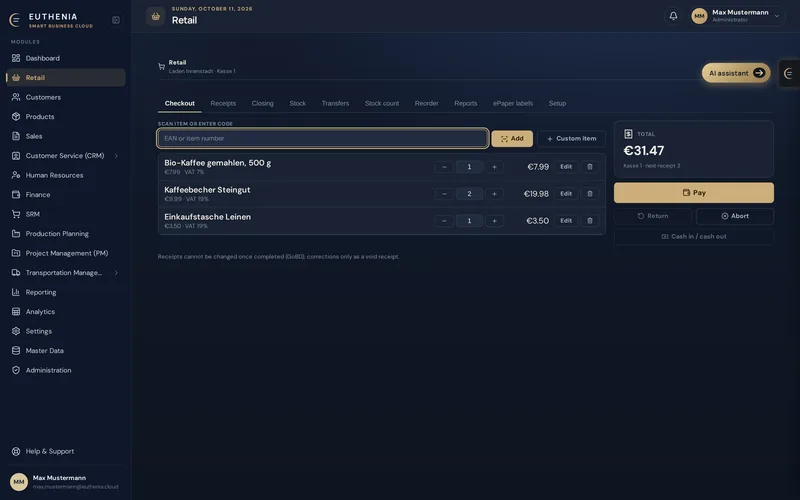The image size is (800, 500).
Task: Open the Dashboard module
Action: (65, 58)
